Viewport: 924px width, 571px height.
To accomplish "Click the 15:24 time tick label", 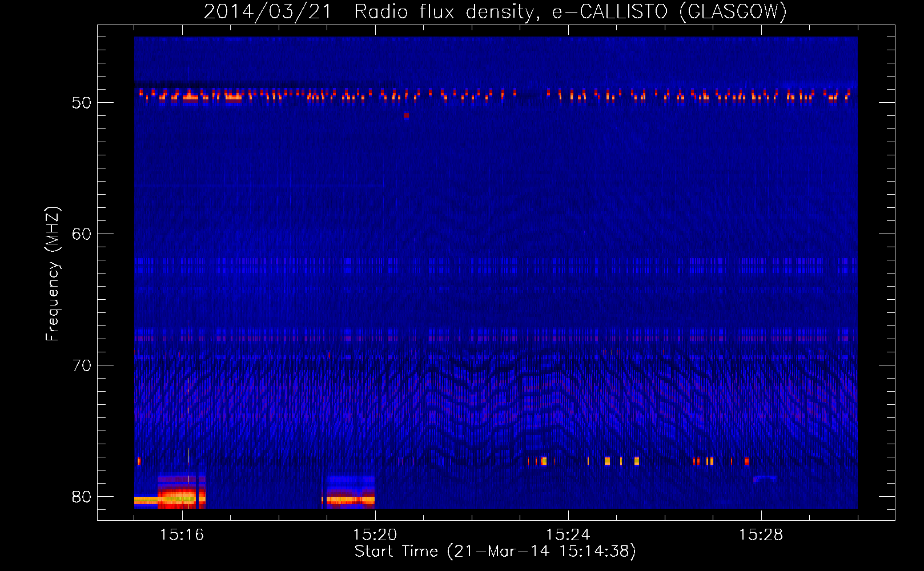I will [x=568, y=535].
